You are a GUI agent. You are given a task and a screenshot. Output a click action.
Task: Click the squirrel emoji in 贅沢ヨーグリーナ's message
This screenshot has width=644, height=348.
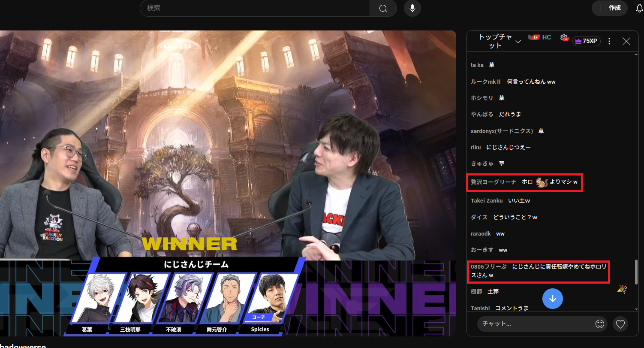point(541,182)
